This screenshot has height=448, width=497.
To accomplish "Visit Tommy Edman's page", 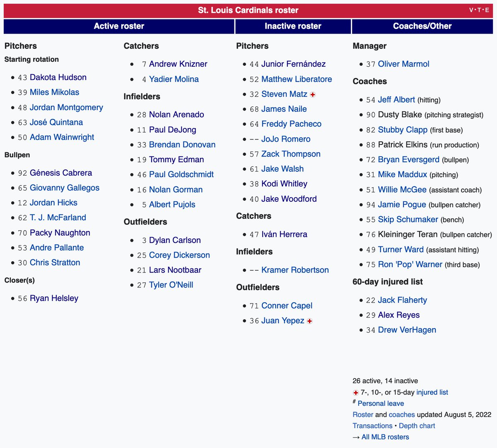I will tap(176, 160).
